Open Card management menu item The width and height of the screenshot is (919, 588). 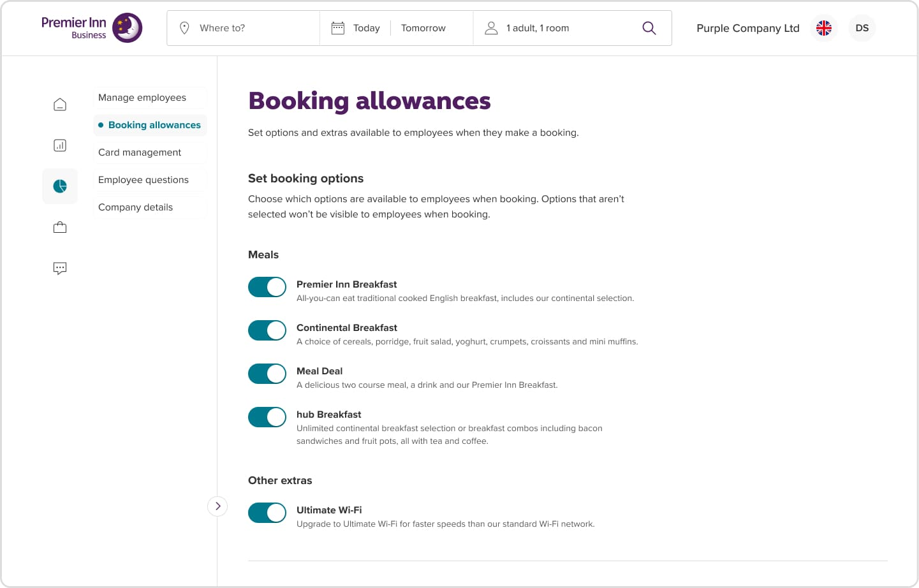(x=150, y=152)
